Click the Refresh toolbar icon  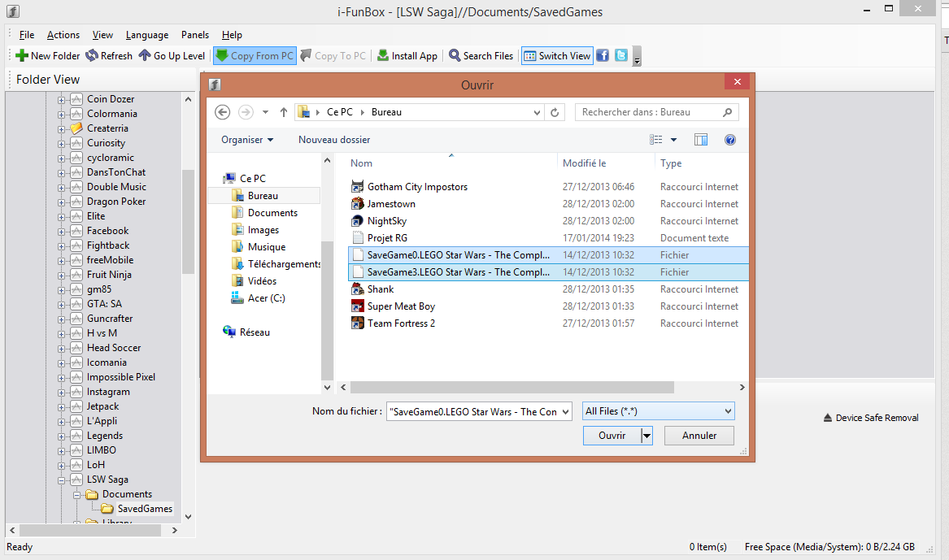pyautogui.click(x=91, y=55)
